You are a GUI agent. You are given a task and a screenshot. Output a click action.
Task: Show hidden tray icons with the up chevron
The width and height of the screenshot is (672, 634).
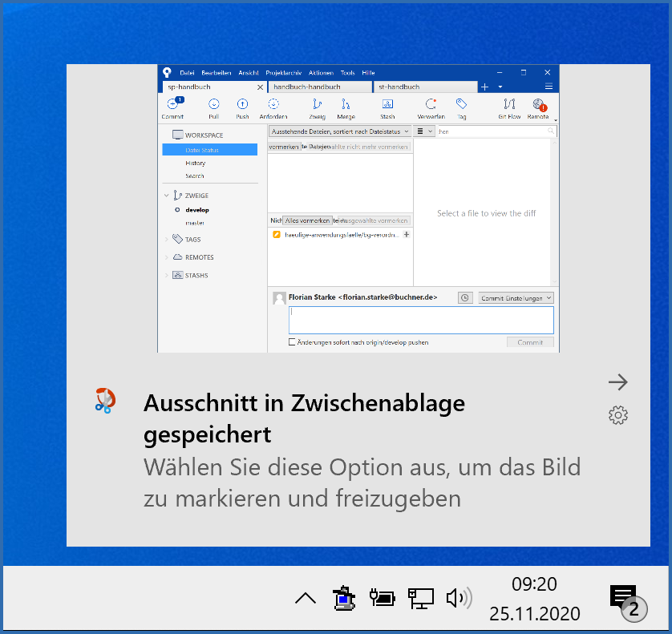(x=306, y=598)
